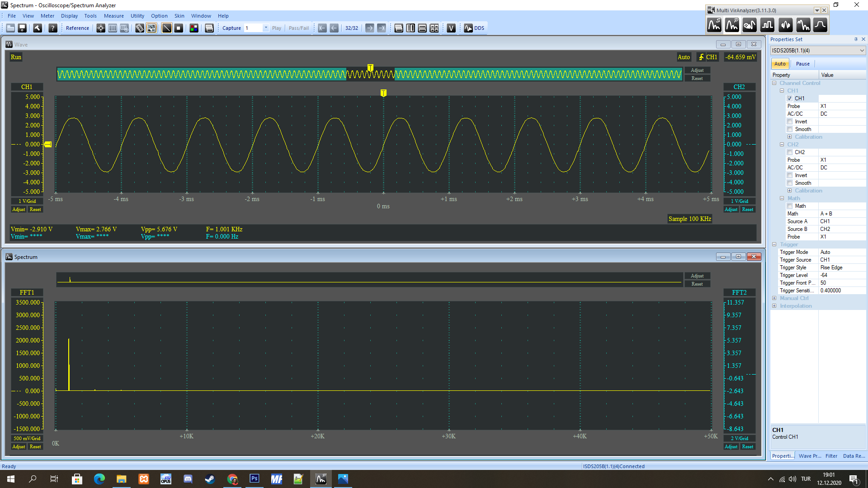Jump to first captured frame
Viewport: 868px width, 488px height.
pyautogui.click(x=322, y=28)
